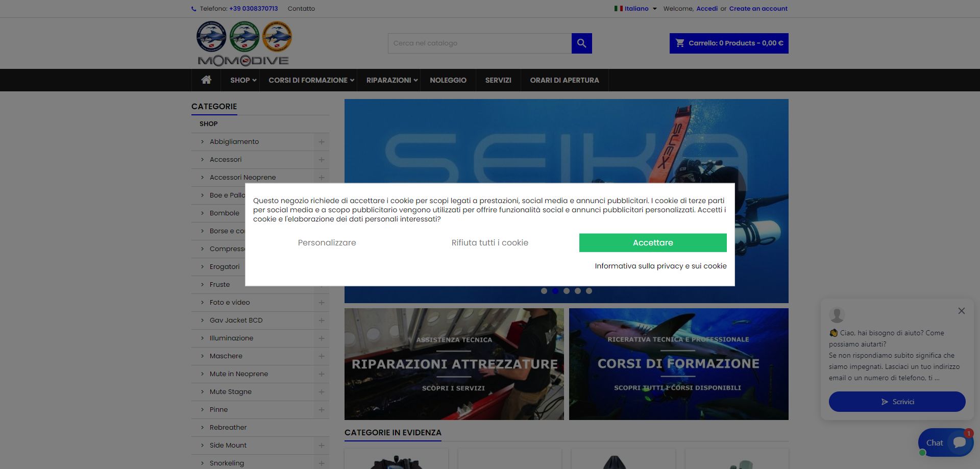The width and height of the screenshot is (980, 469).
Task: Open the Abbigliamento category
Action: click(234, 142)
